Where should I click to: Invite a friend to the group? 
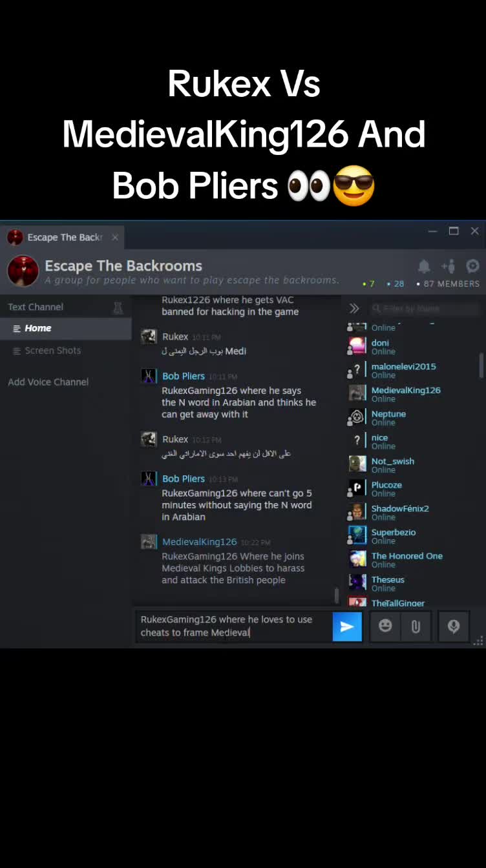(449, 266)
